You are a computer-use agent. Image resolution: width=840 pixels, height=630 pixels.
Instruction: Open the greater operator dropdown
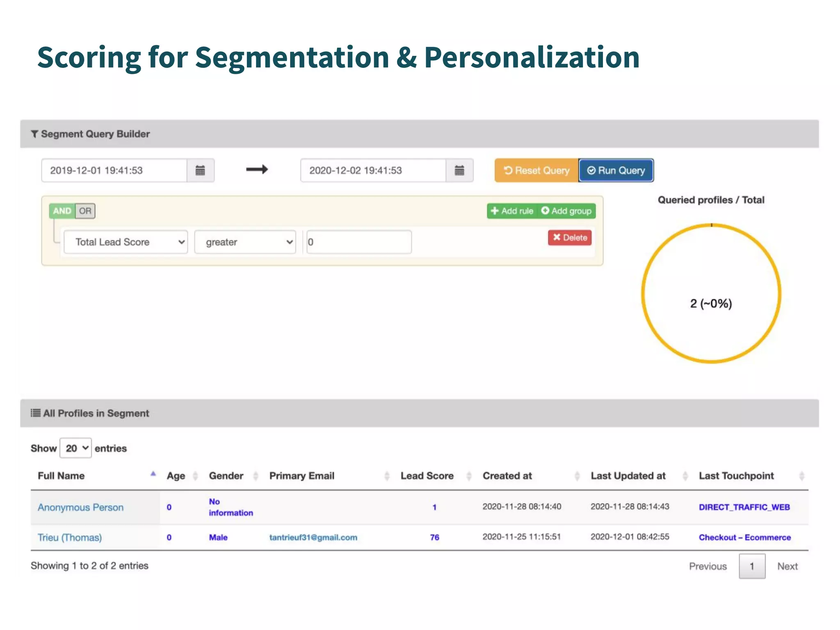[245, 242]
